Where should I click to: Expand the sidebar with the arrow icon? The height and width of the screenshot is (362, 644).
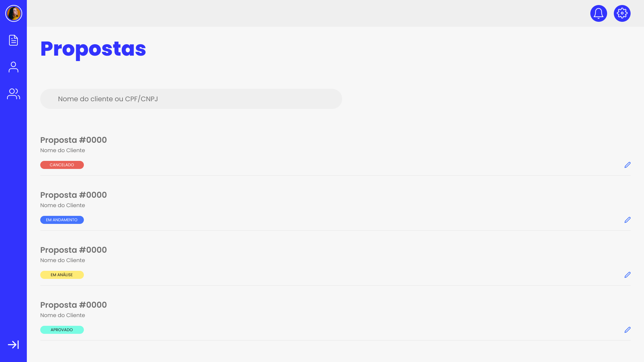pyautogui.click(x=13, y=345)
